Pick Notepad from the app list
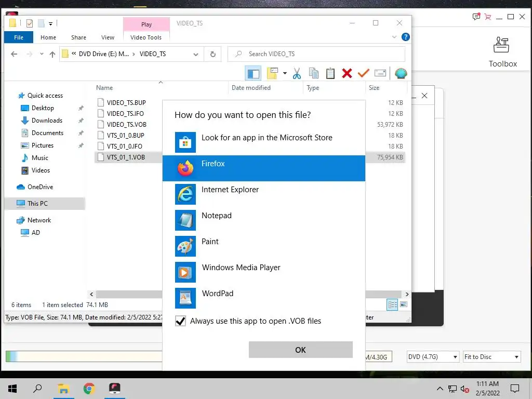532x399 pixels. tap(263, 220)
